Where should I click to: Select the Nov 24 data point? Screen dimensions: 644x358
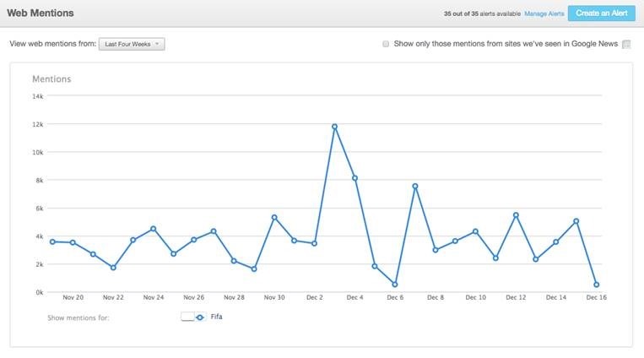(x=153, y=229)
